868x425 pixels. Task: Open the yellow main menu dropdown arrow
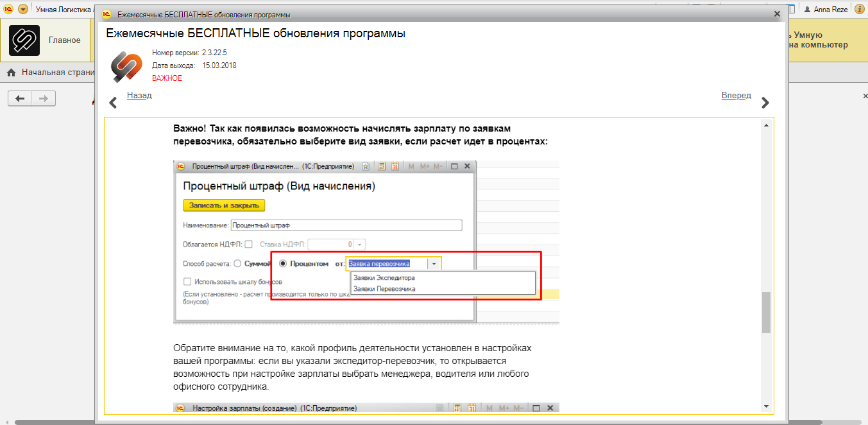23,9
